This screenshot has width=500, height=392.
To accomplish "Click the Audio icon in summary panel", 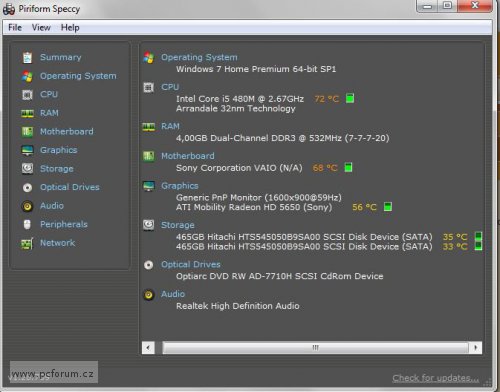I will point(149,295).
